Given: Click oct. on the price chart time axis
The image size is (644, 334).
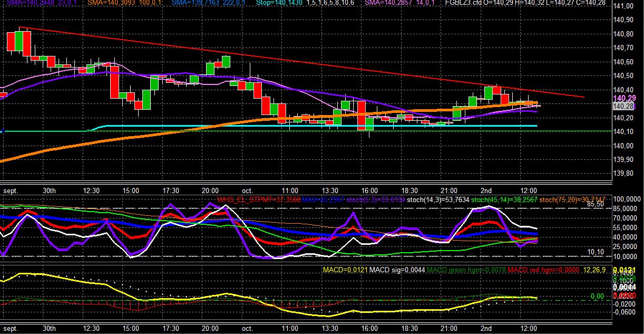Looking at the screenshot, I should [247, 190].
